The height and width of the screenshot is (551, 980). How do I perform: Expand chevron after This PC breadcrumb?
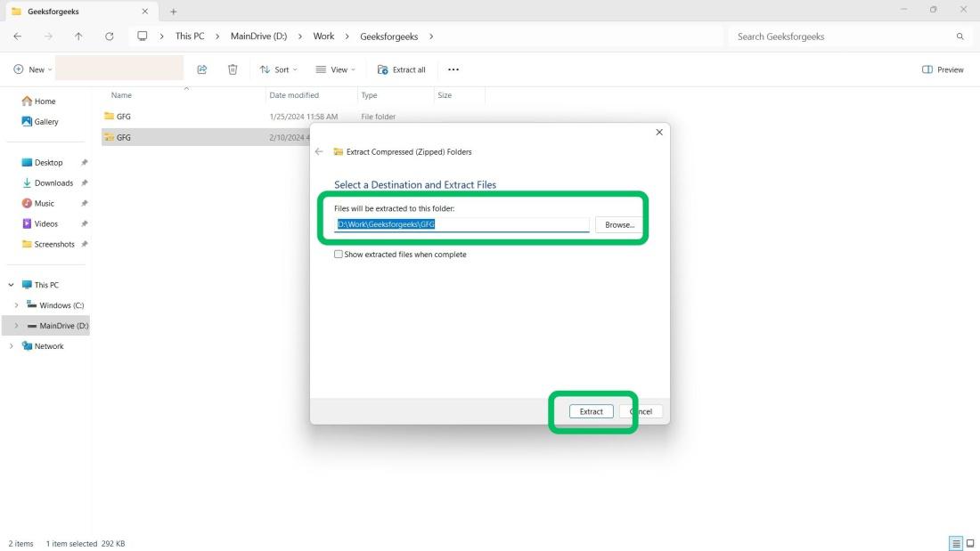pos(217,36)
